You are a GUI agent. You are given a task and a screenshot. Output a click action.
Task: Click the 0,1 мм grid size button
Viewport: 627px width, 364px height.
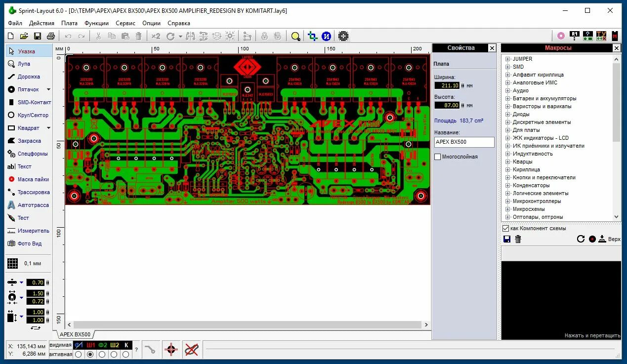click(28, 263)
